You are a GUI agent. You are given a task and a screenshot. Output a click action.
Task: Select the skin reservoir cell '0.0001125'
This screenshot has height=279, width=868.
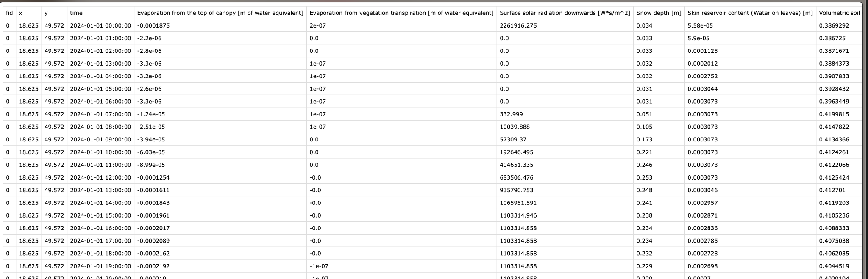tap(702, 51)
